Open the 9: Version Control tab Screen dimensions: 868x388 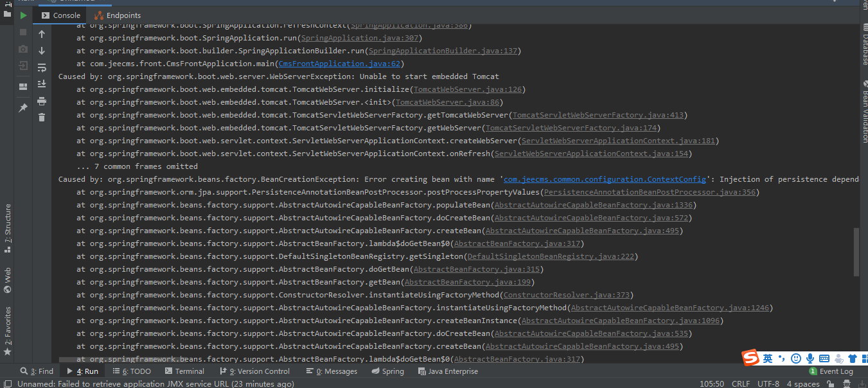[255, 371]
